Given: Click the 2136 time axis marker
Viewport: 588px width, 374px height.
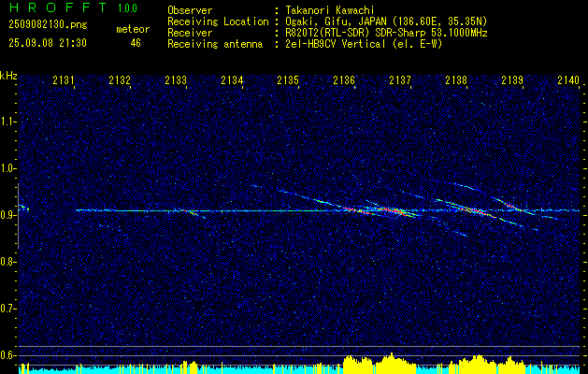Looking at the screenshot, I should pyautogui.click(x=344, y=79).
